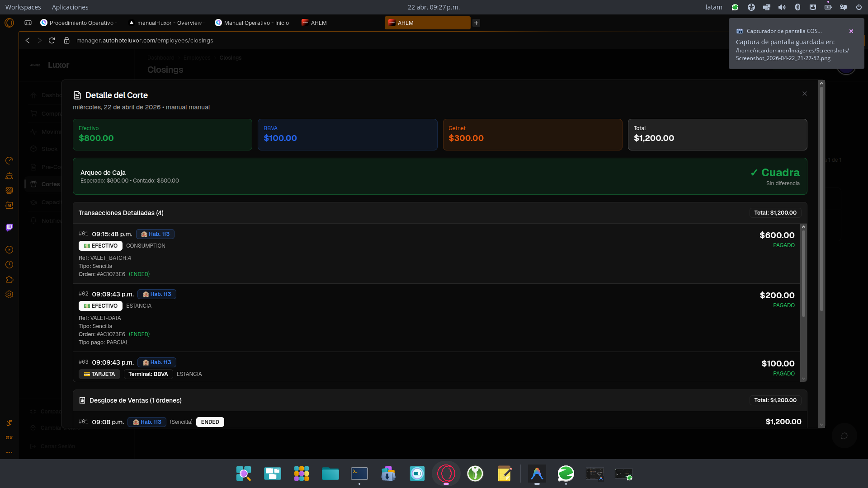Open the Files folder in the dock
The height and width of the screenshot is (488, 868).
tap(330, 474)
